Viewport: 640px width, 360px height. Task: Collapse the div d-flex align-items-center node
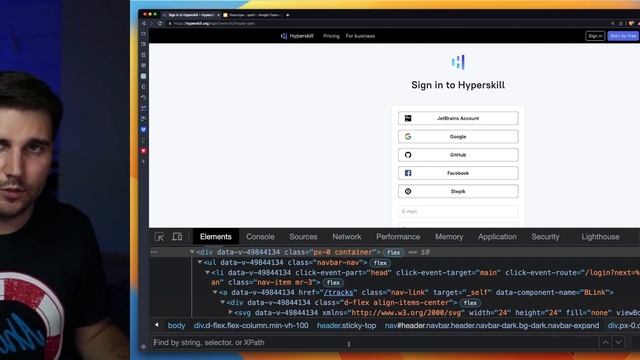[x=223, y=302]
